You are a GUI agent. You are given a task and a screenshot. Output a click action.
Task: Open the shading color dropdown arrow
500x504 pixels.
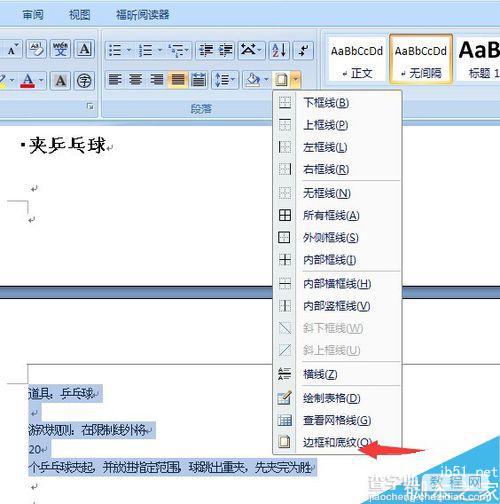click(x=266, y=80)
